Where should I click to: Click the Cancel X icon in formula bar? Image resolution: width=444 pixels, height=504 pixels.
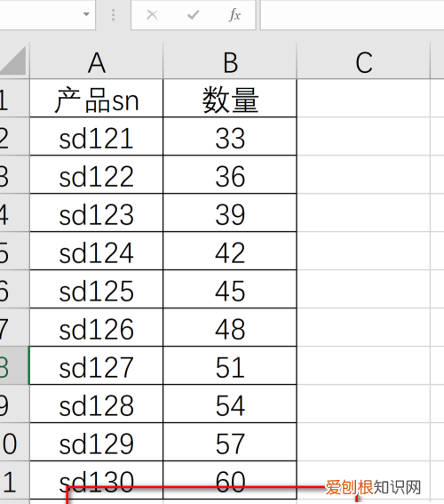point(152,15)
